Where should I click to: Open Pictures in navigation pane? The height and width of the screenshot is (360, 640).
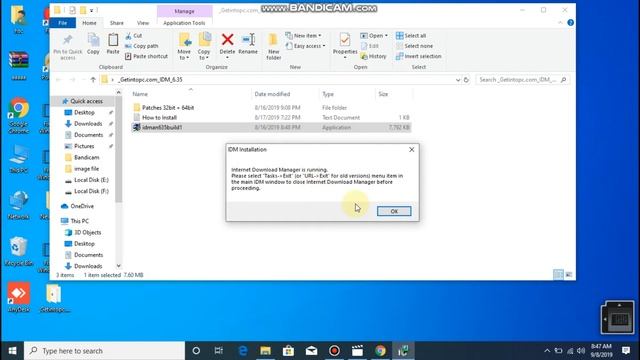tap(84, 146)
